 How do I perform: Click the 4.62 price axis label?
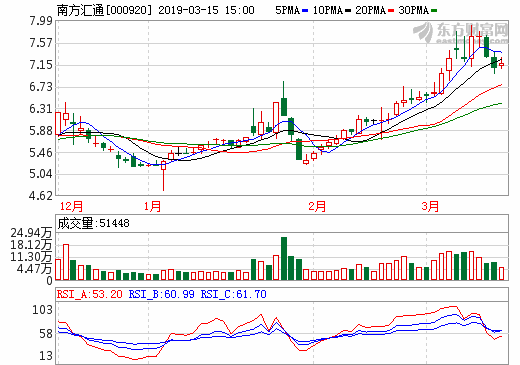point(41,196)
